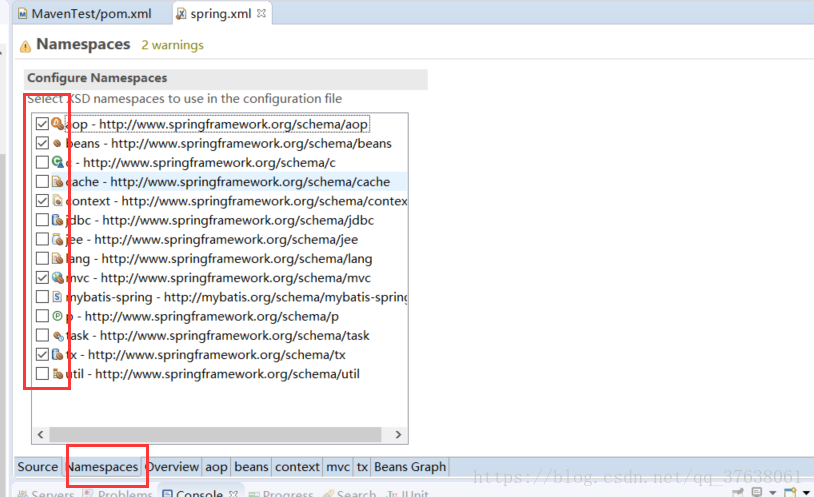814x497 pixels.
Task: Open the Beans Graph page tab
Action: click(x=410, y=467)
